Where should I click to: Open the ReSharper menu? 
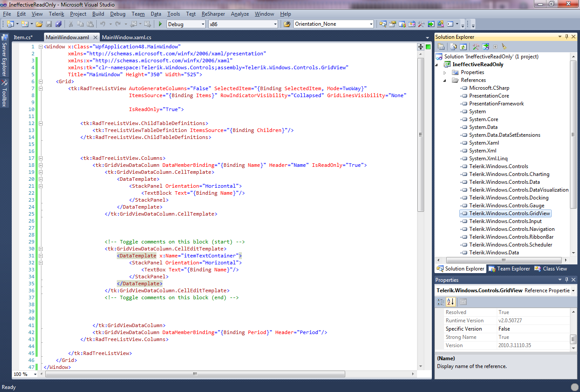tap(213, 14)
